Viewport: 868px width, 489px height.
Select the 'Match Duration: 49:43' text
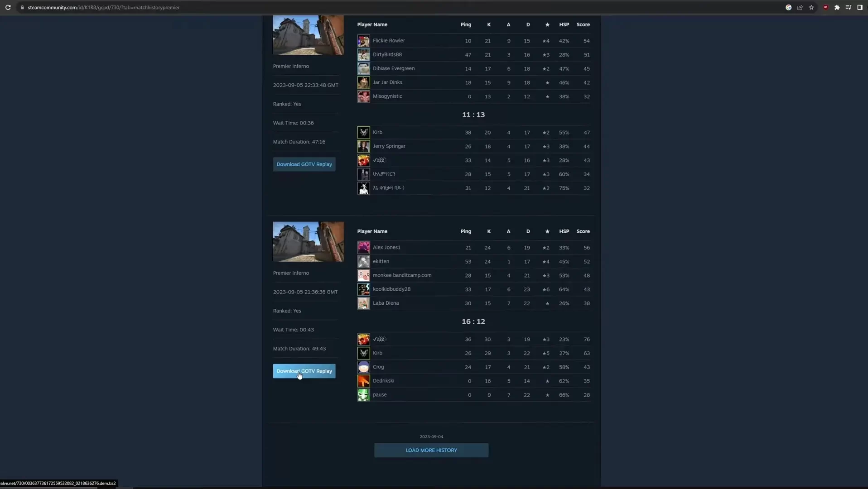(299, 349)
